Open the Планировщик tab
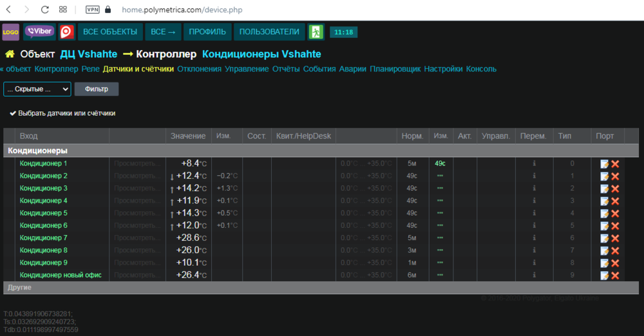This screenshot has width=644, height=336. 395,69
